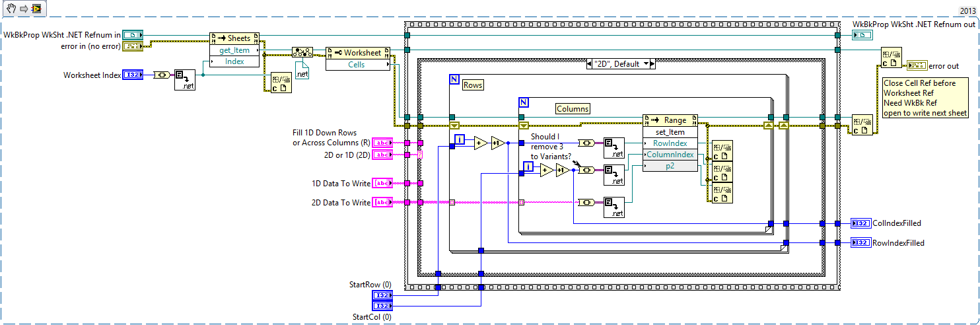Screen dimensions: 980x325
Task: Select the error in cluster terminal
Action: tap(133, 46)
